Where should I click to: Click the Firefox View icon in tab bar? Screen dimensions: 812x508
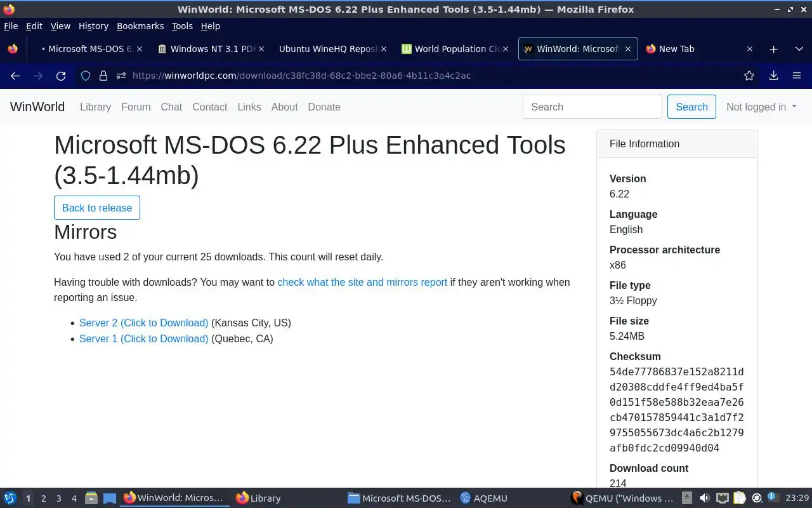13,49
